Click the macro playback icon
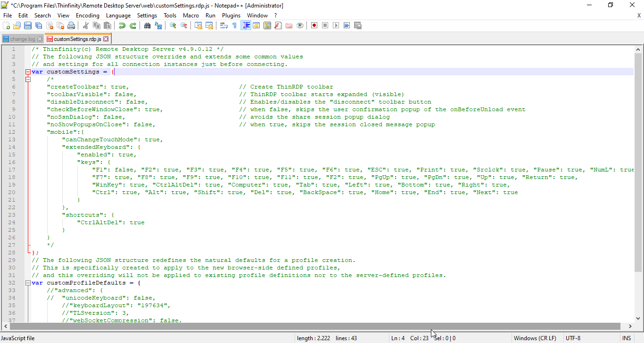The width and height of the screenshot is (644, 343). pyautogui.click(x=336, y=25)
